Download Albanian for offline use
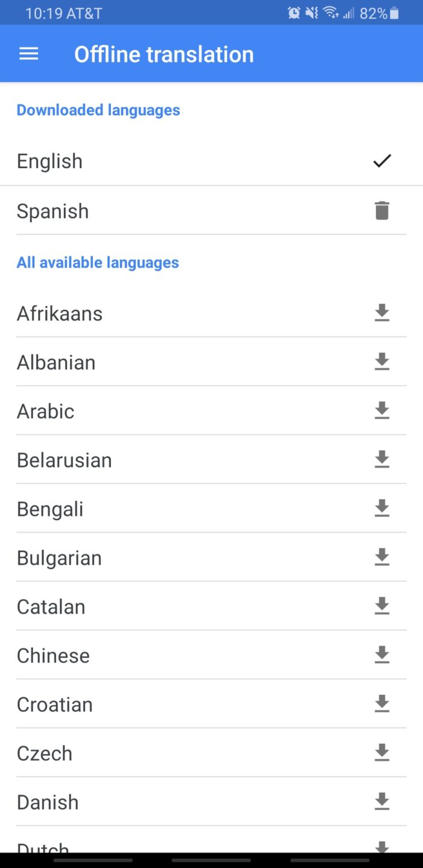Image resolution: width=423 pixels, height=868 pixels. tap(382, 362)
